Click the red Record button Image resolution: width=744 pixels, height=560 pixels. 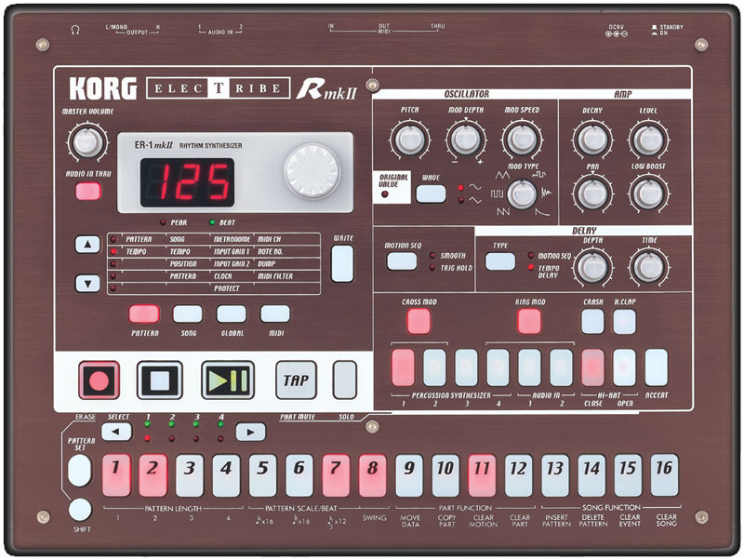pyautogui.click(x=100, y=380)
